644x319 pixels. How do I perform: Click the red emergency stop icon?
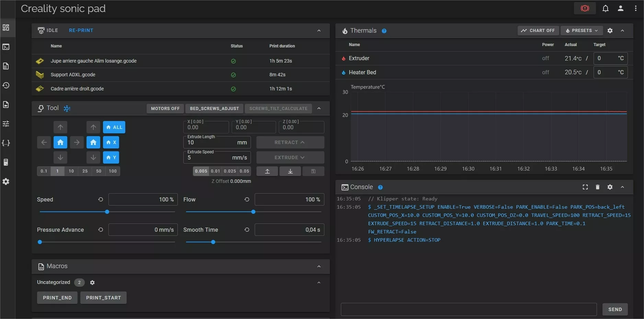pos(585,8)
